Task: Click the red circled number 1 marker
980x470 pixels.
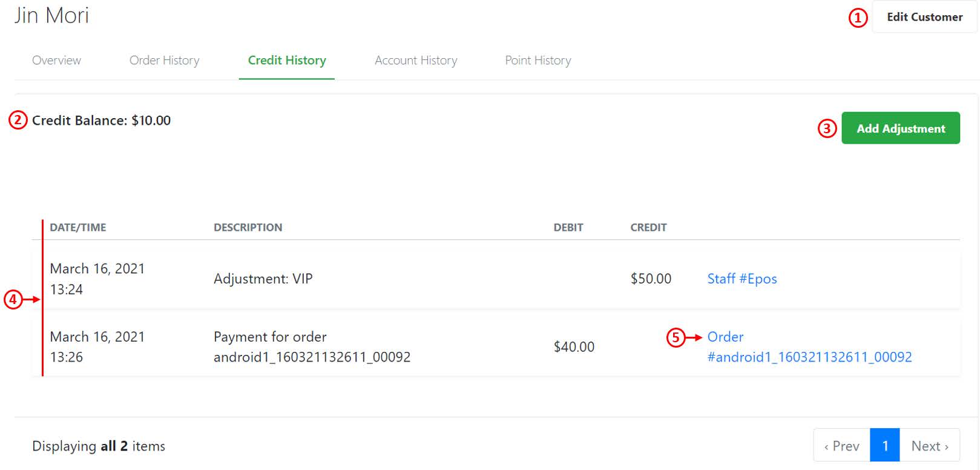Action: pos(858,18)
